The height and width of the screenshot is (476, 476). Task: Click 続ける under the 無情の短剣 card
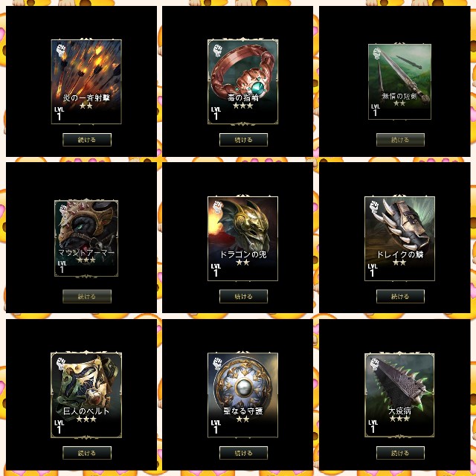400,140
